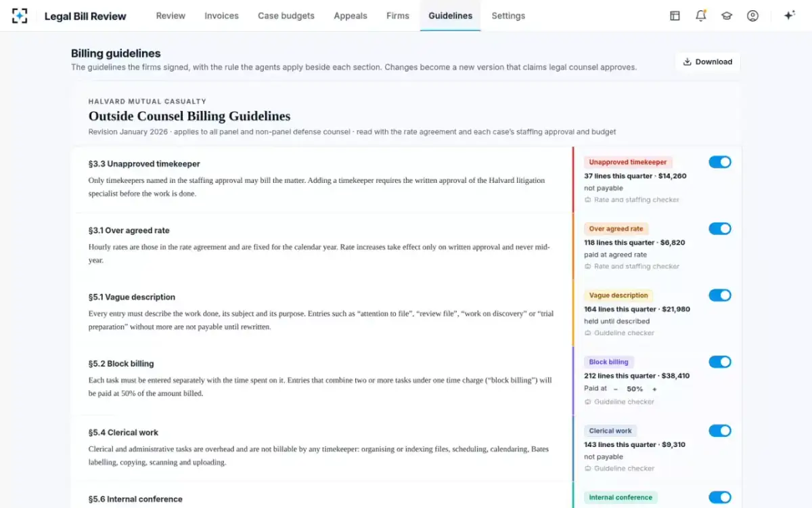Click the HALVARD MUTUAL CASUALTY label
This screenshot has height=508, width=812.
pyautogui.click(x=148, y=102)
